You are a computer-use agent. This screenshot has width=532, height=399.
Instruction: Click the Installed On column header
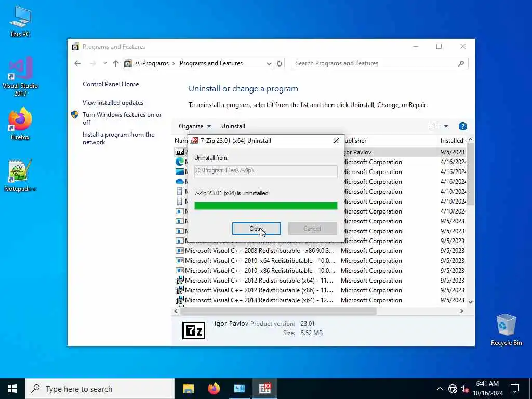click(453, 141)
